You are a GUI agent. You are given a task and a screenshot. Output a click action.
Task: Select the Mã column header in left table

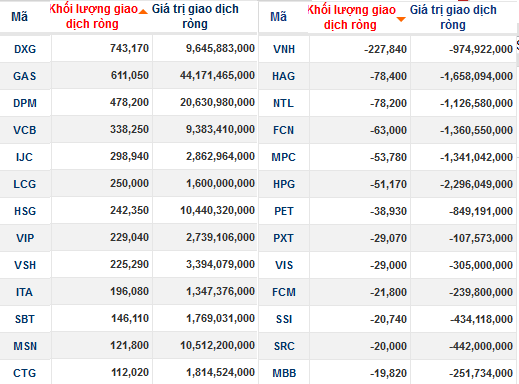[19, 17]
